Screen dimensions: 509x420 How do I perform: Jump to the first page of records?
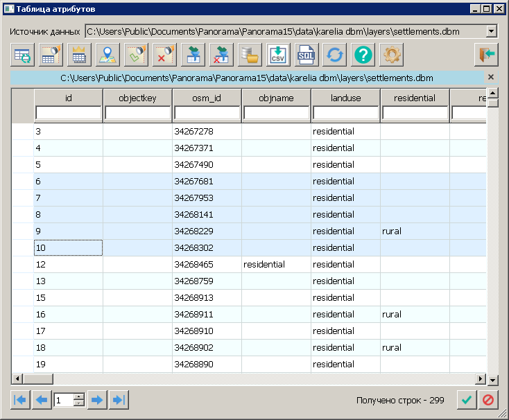coord(21,400)
